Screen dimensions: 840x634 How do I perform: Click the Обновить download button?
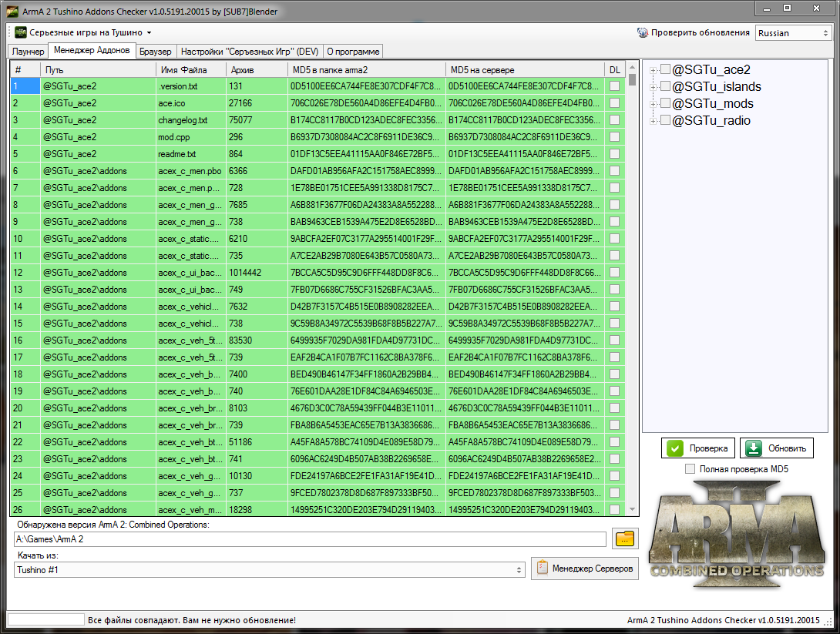tap(776, 448)
